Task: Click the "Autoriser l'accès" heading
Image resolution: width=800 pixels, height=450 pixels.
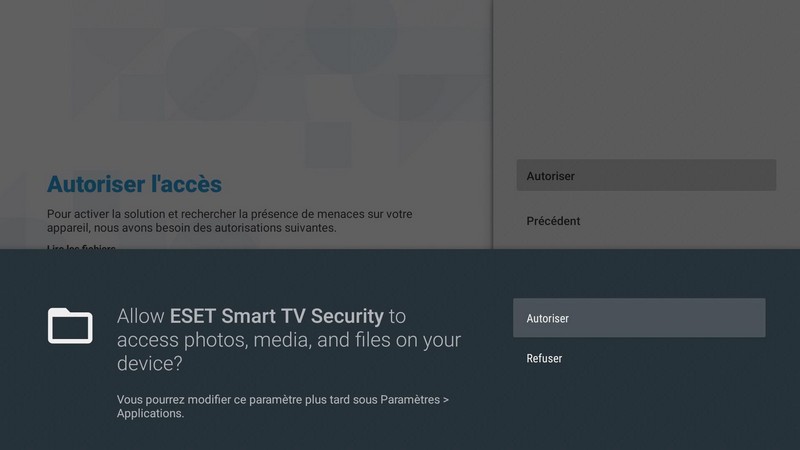Action: click(x=134, y=184)
